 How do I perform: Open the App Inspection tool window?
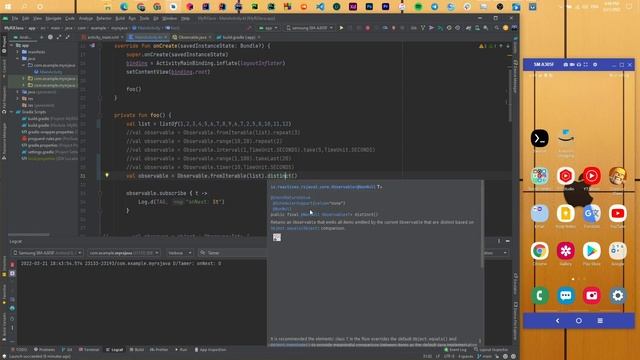pos(210,350)
